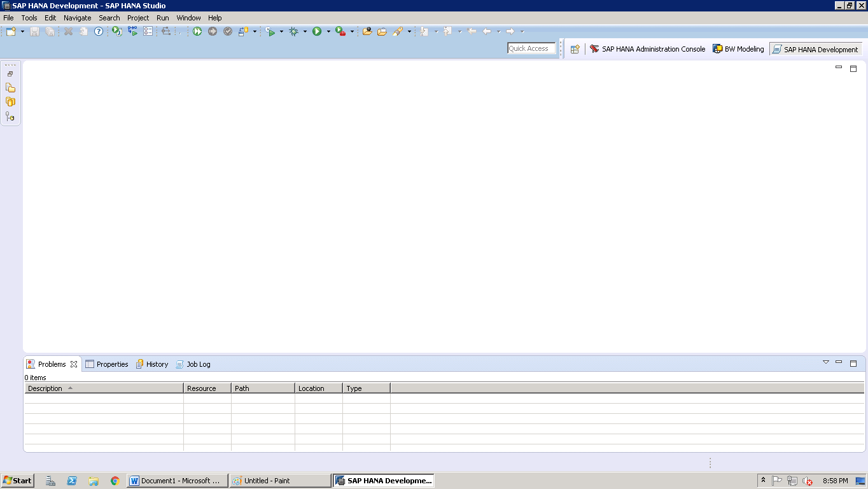Select the Problems tab
This screenshot has width=868, height=489.
(x=52, y=364)
